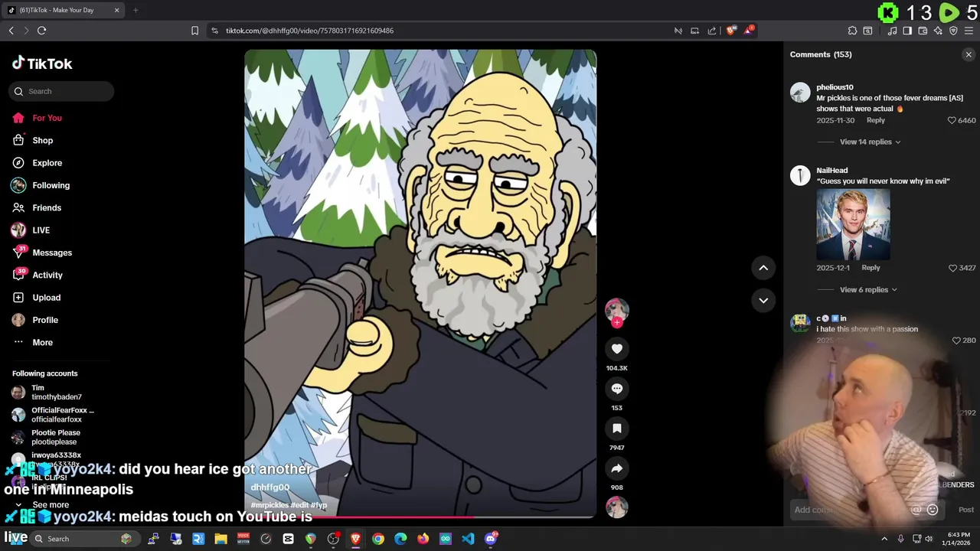Screen dimensions: 980x551
Task: Bookmark the video to favorites
Action: (x=616, y=429)
